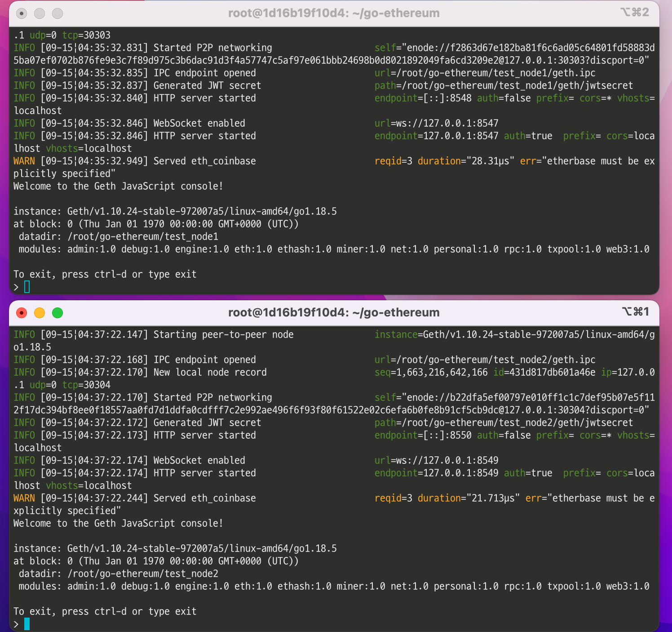Click 'Served eth_coinbase' in top terminal
Image resolution: width=672 pixels, height=632 pixels.
point(205,161)
